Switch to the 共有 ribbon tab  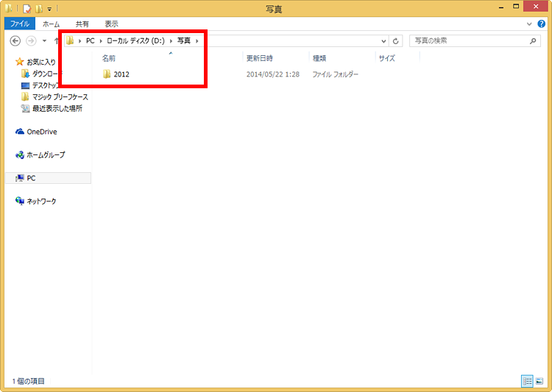tap(82, 24)
